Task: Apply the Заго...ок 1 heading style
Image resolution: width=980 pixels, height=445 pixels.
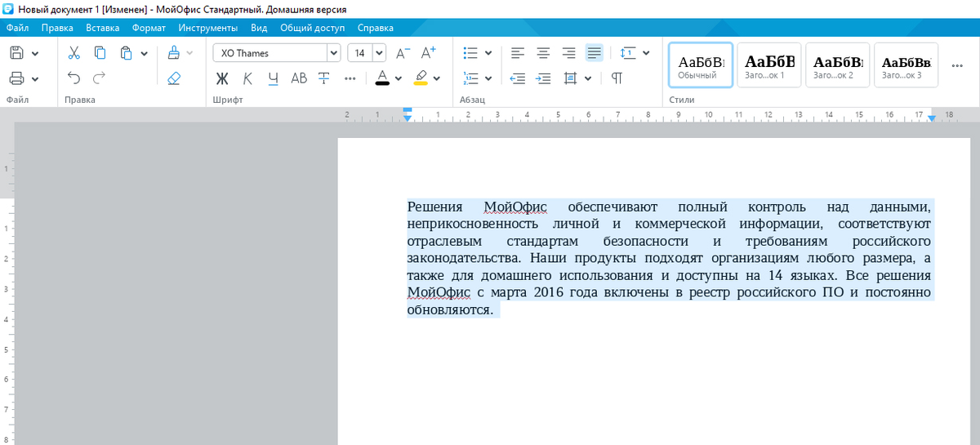Action: (x=769, y=65)
